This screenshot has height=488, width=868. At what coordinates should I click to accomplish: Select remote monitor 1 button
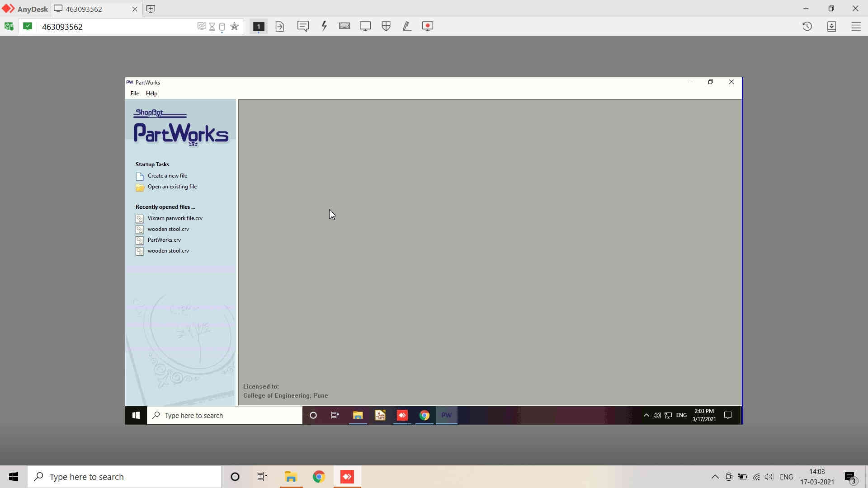click(259, 27)
